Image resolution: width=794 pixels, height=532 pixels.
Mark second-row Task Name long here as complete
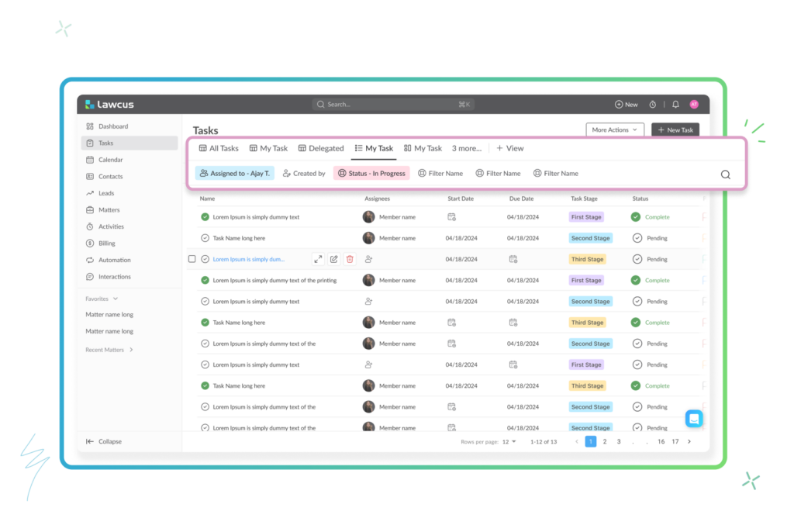click(x=205, y=238)
